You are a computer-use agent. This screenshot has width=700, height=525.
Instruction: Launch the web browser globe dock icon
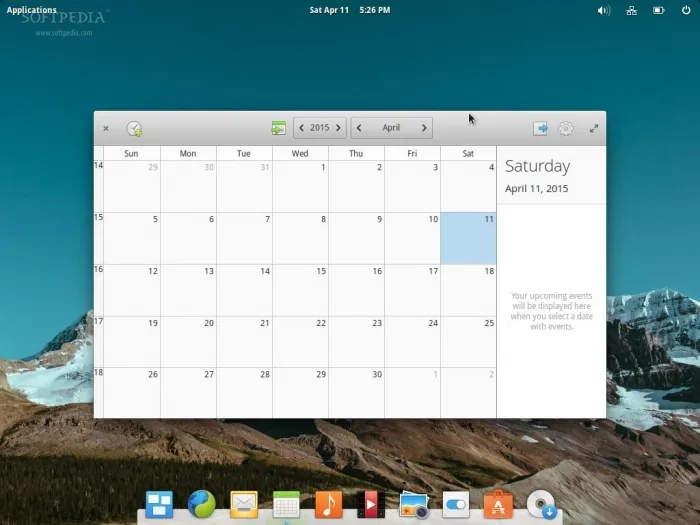(x=202, y=504)
